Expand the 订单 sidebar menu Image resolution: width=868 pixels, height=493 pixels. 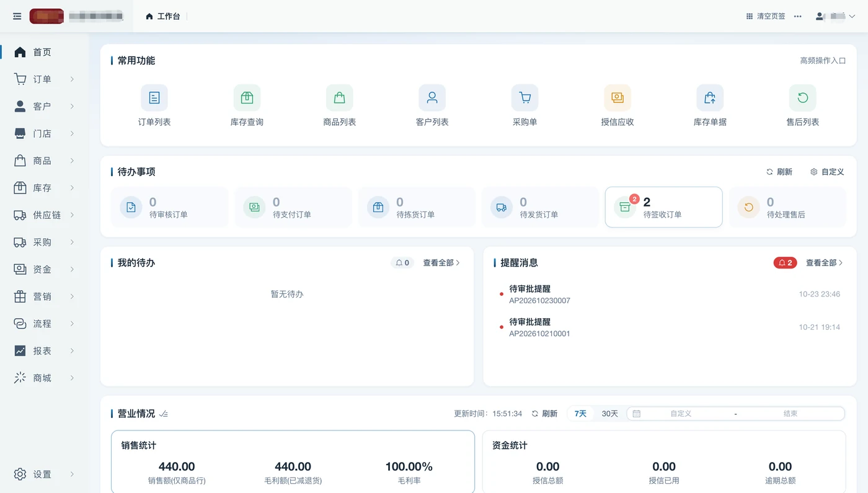coord(45,79)
